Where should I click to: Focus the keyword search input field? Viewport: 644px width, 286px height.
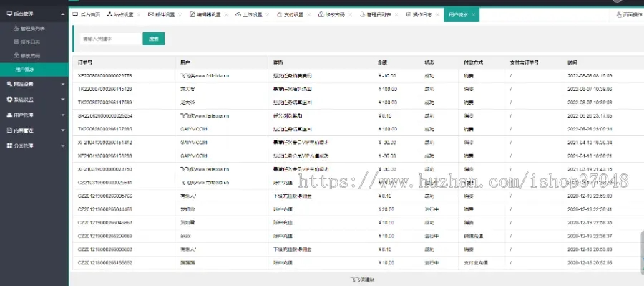pos(110,39)
